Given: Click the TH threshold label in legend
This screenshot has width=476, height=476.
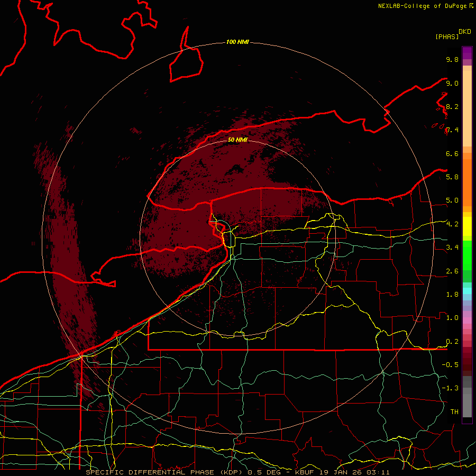Looking at the screenshot, I should click(x=454, y=411).
